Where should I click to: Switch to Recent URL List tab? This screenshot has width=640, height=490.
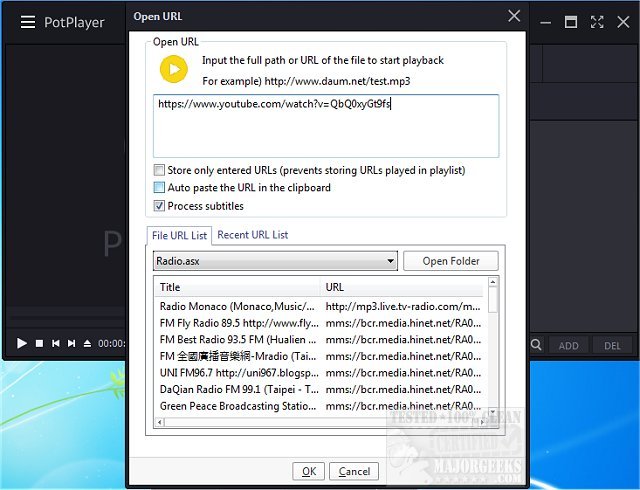click(253, 235)
